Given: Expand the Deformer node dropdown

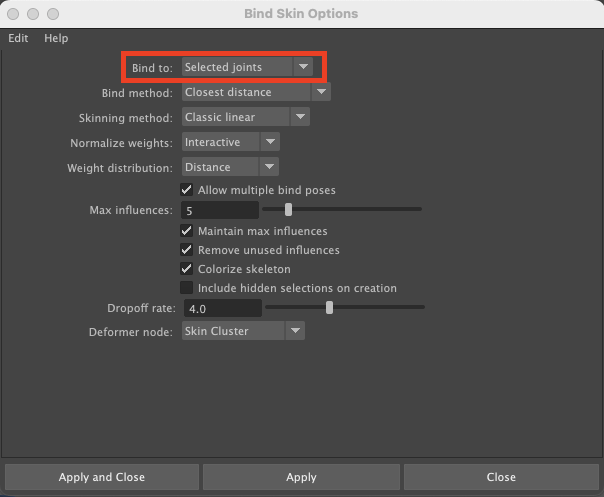Looking at the screenshot, I should pyautogui.click(x=243, y=331).
